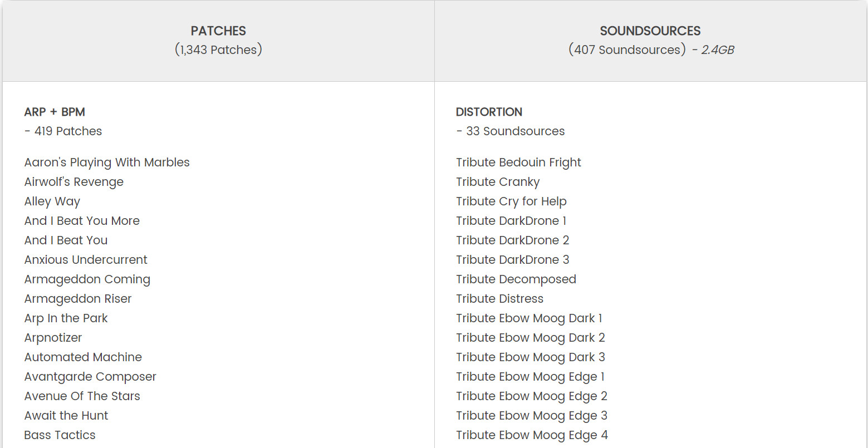Click the Airwolf's Revenge patch
This screenshot has height=448, width=868.
click(x=74, y=182)
